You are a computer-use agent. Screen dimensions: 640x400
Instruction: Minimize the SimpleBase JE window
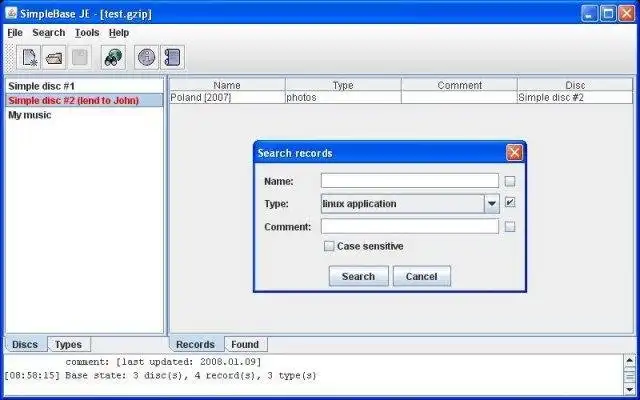[589, 14]
